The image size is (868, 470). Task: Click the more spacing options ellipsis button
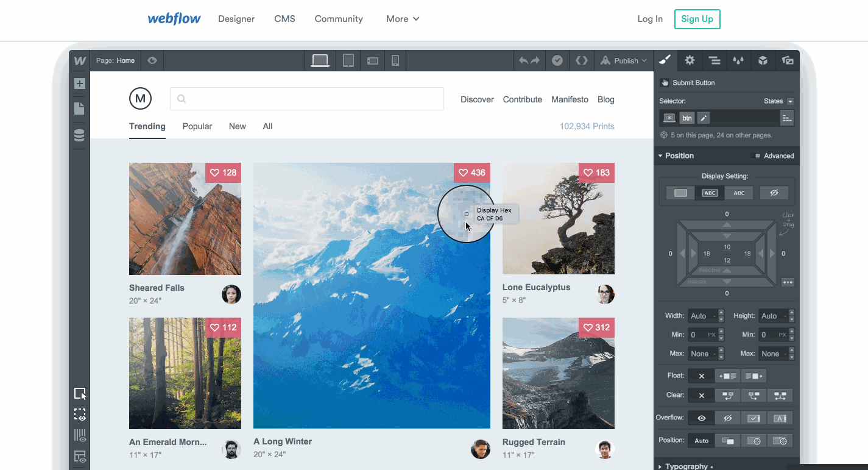[x=788, y=282]
